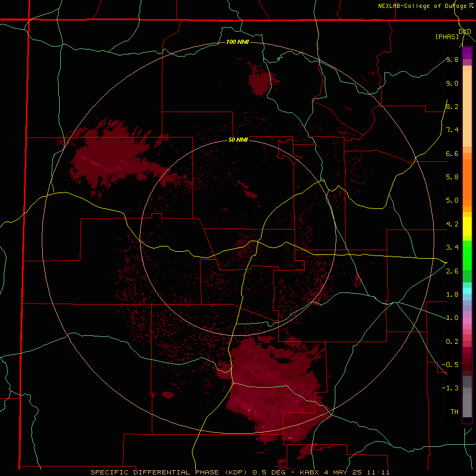The width and height of the screenshot is (476, 476).
Task: Click the 50 NMI range ring label
Action: point(238,140)
